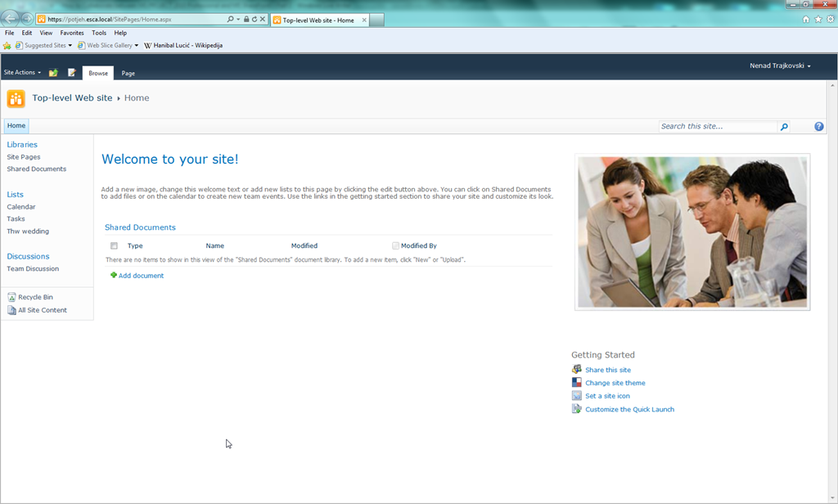Viewport: 838px width, 504px height.
Task: Click the search magnifier button
Action: [x=784, y=127]
